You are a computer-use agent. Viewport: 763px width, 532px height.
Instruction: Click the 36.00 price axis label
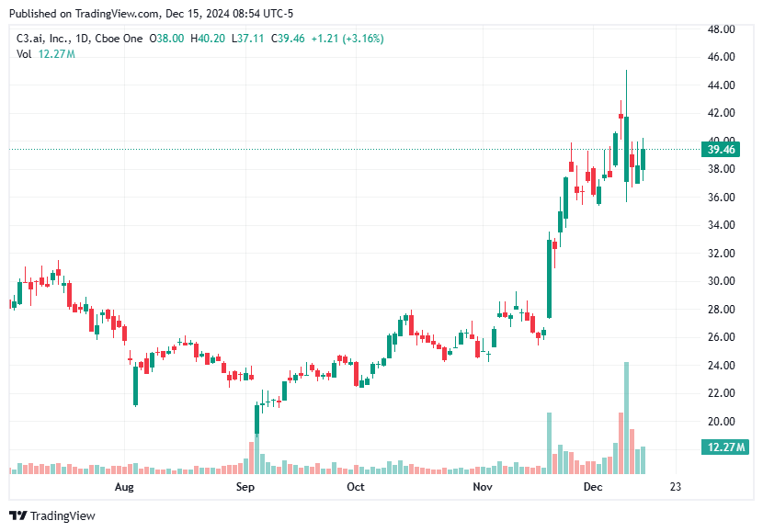point(721,198)
